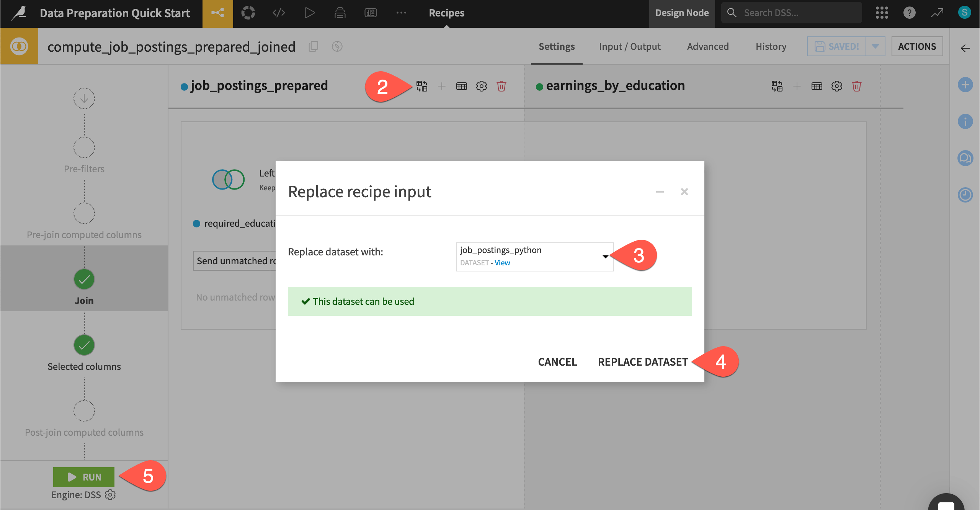The height and width of the screenshot is (510, 980).
Task: Click the green RUN button
Action: pos(84,477)
